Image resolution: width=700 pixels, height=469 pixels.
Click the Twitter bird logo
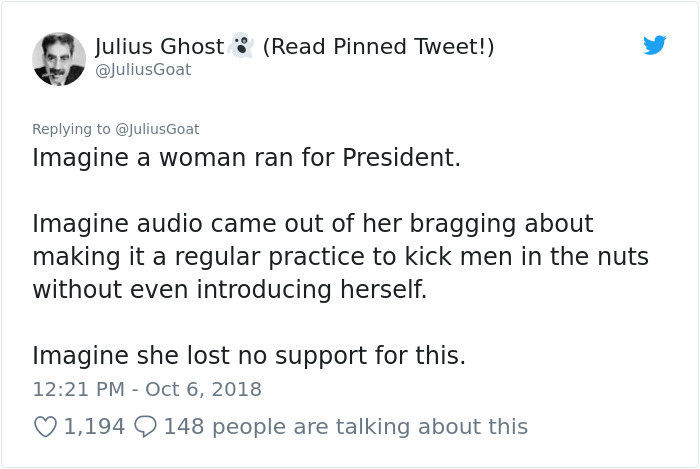coord(655,45)
